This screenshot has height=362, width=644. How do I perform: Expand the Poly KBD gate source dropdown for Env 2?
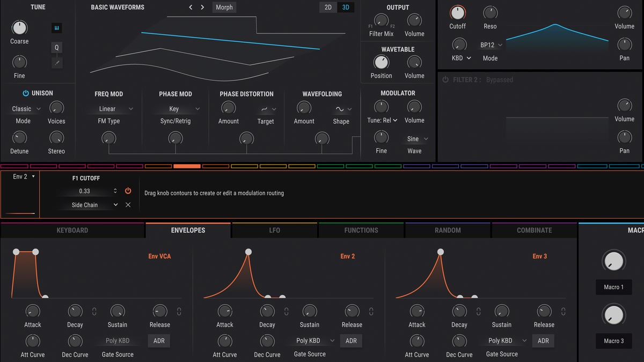(312, 340)
